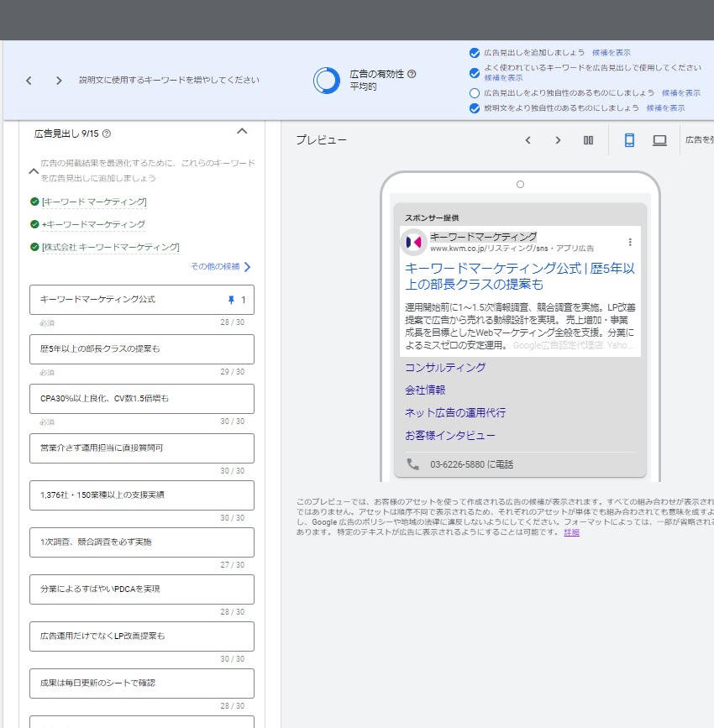Viewport: 714px width, 728px height.
Task: Click the 27 / 30 character counter
Action: [233, 565]
